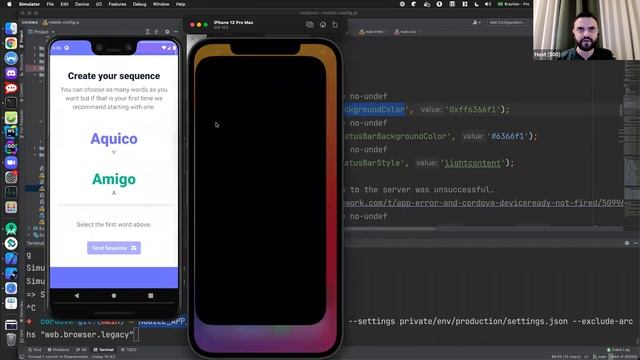This screenshot has width=640, height=360.
Task: Open Finder from the dock
Action: [11, 28]
